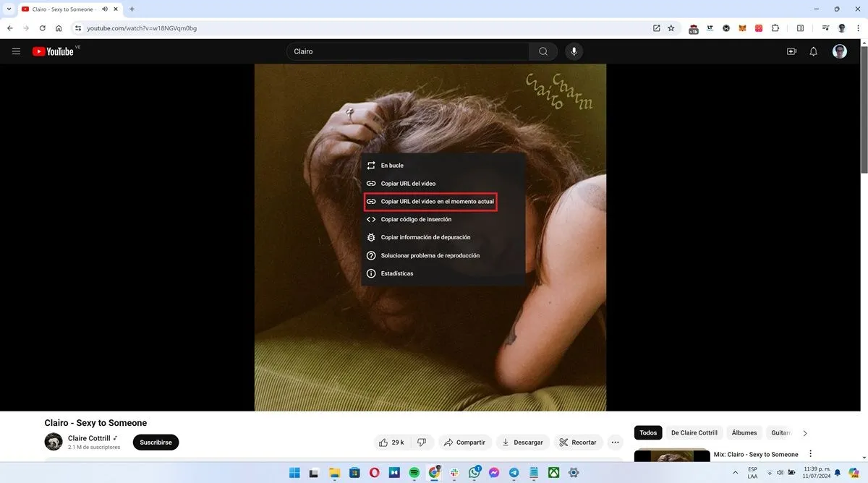Viewport: 868px width, 483px height.
Task: Click the Descargar download icon
Action: point(505,442)
